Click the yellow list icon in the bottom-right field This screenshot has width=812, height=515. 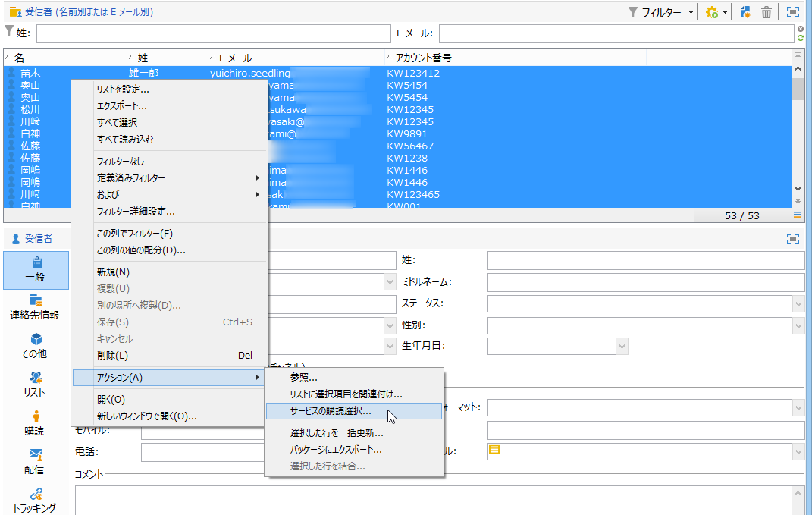point(494,450)
